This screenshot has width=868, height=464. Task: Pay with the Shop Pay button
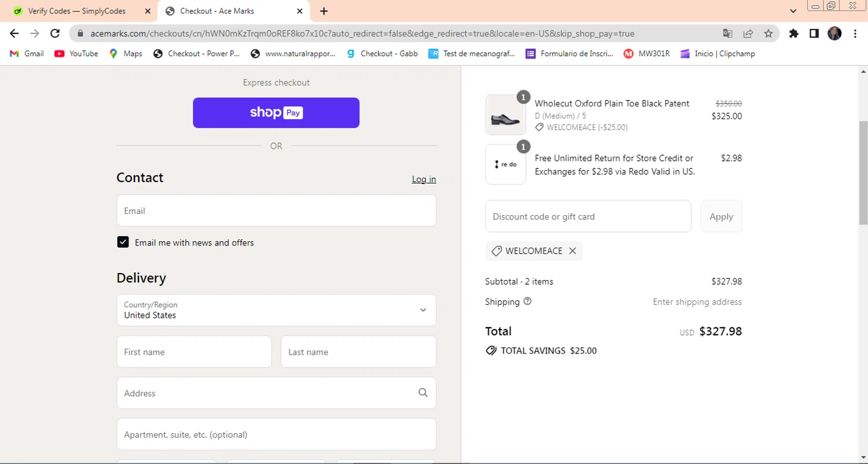coord(276,113)
